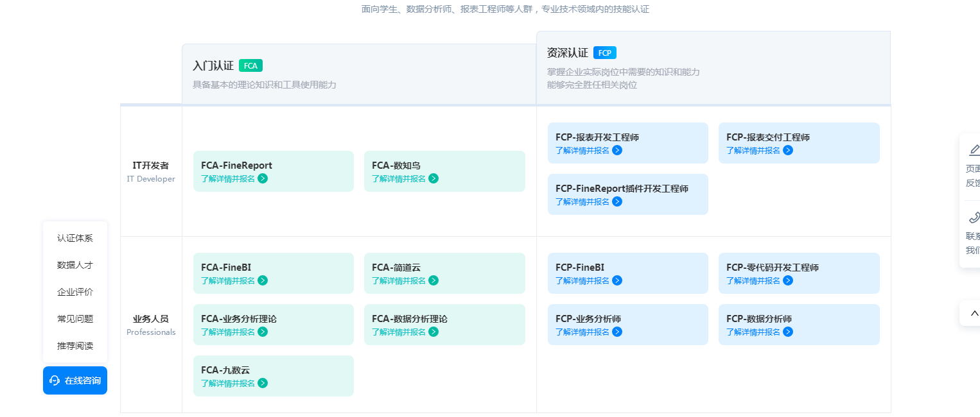Screen dimensions: 980x417
Task: Click the 具备基本的理论知识和工具使用能力 description
Action: click(x=265, y=85)
